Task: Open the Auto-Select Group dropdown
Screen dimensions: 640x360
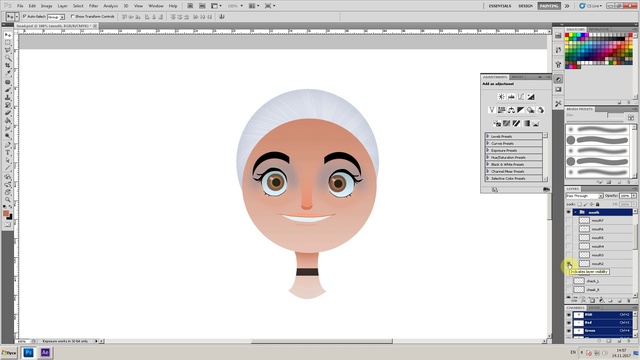Action: tap(56, 17)
